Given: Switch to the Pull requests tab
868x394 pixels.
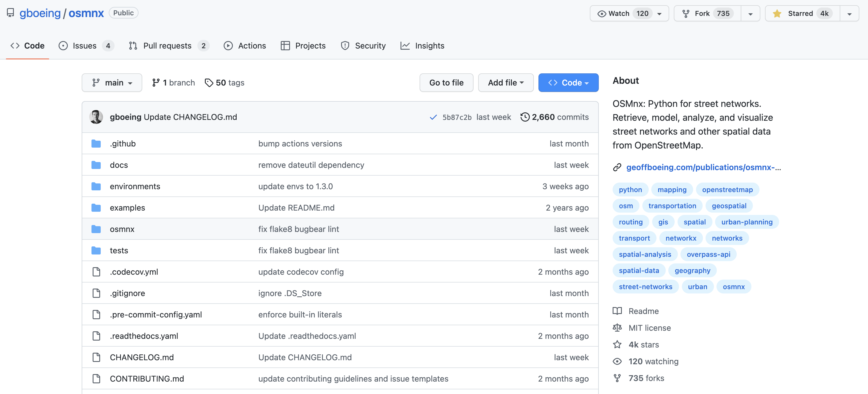Looking at the screenshot, I should (x=169, y=46).
